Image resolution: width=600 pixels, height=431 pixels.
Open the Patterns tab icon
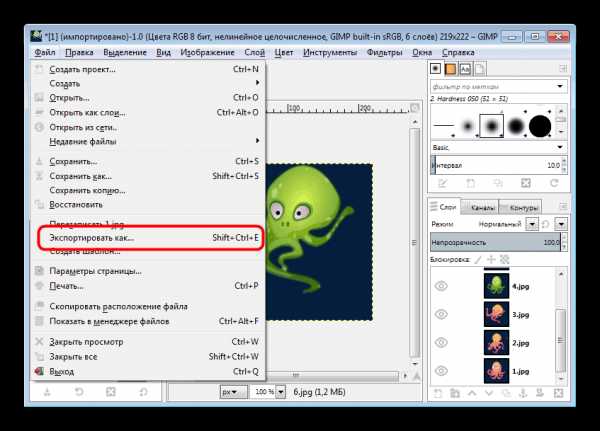click(x=450, y=69)
